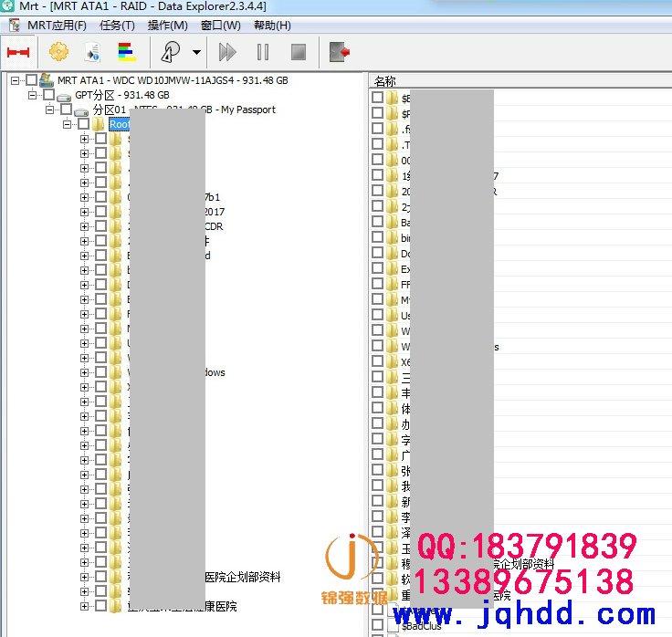Open the 操作(M) menu

pyautogui.click(x=168, y=26)
